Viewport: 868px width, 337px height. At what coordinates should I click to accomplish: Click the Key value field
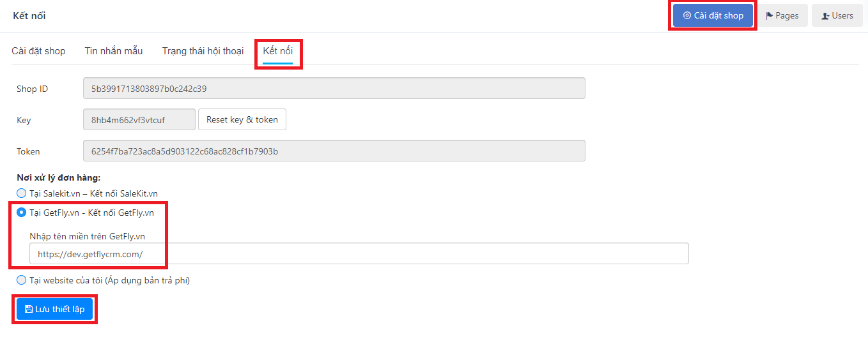pos(139,120)
